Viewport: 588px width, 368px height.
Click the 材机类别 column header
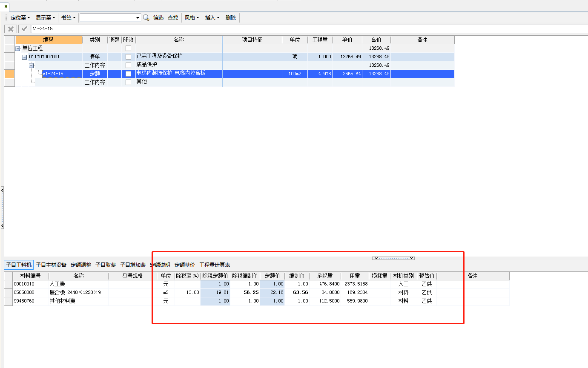(404, 276)
